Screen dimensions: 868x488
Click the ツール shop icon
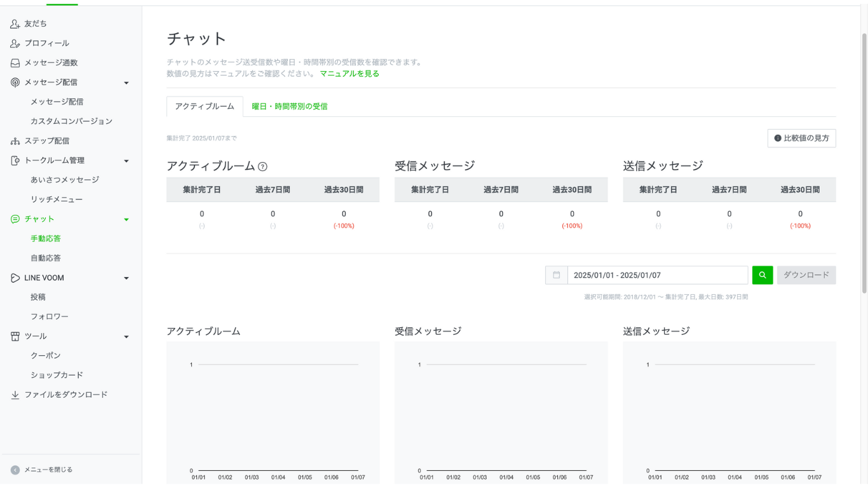[15, 337]
